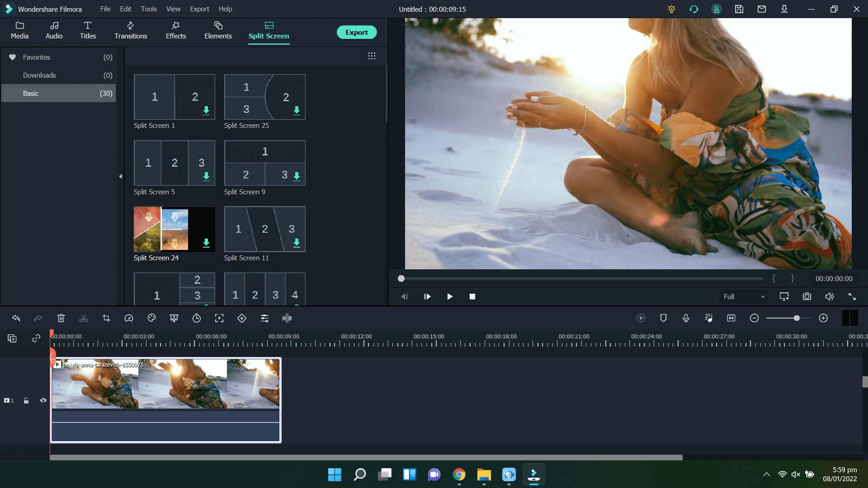This screenshot has width=868, height=488.
Task: Click the Green Screen icon
Action: 174,318
